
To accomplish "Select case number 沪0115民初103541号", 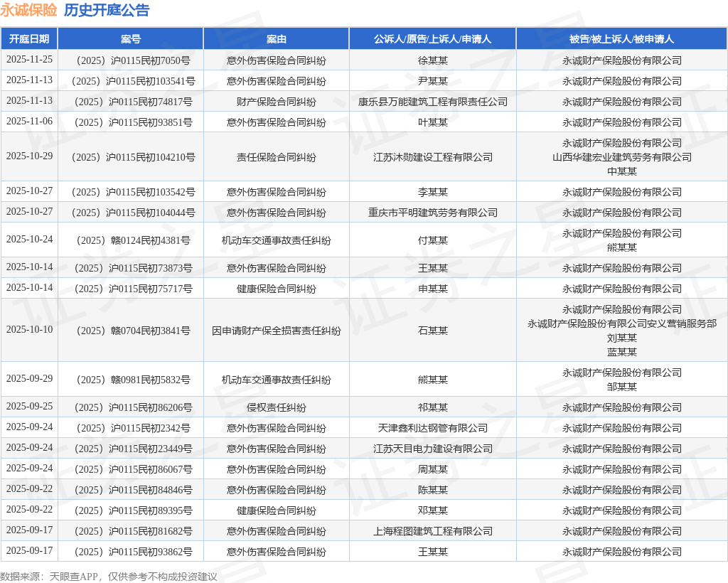I will click(x=133, y=81).
